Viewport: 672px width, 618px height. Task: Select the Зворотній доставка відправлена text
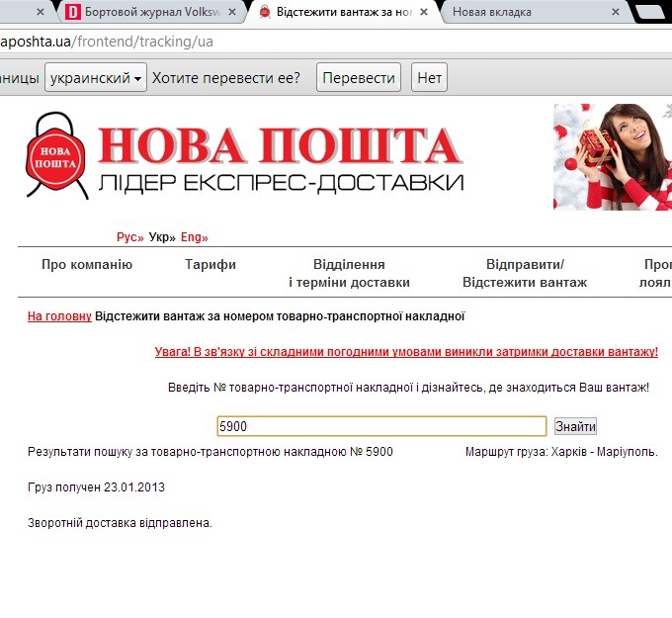point(120,523)
